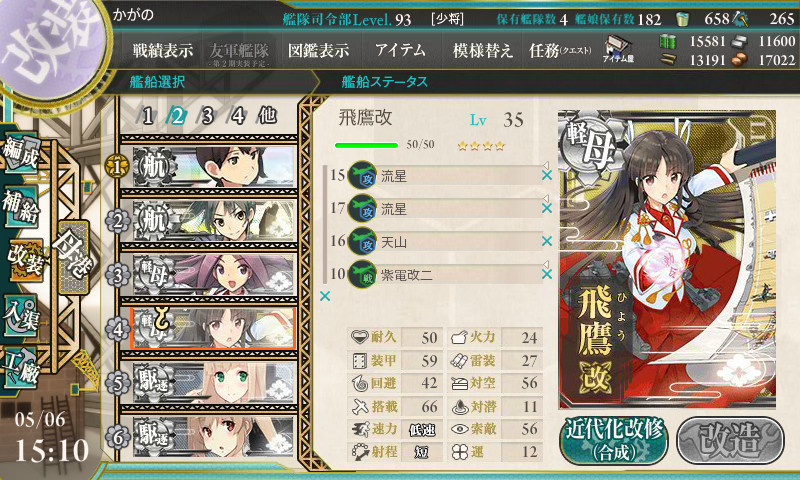Click the green HP bar showing 50/50
800x480 pixels.
[x=366, y=145]
